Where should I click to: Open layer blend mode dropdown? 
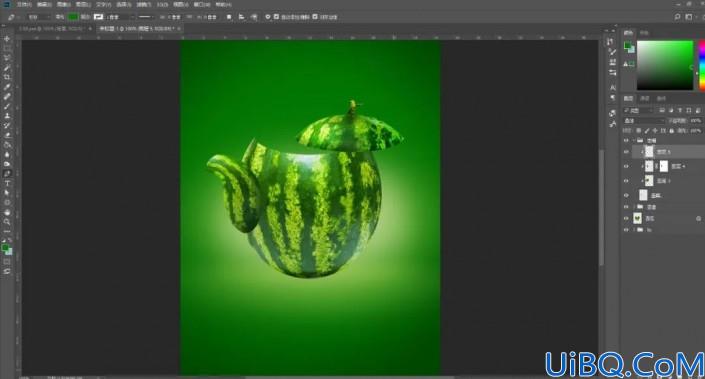[x=644, y=120]
